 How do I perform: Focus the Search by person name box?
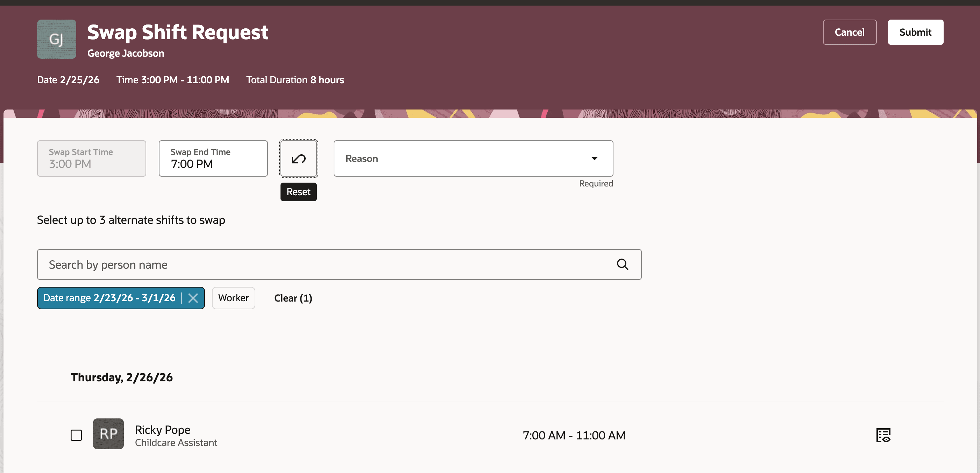tap(324, 264)
